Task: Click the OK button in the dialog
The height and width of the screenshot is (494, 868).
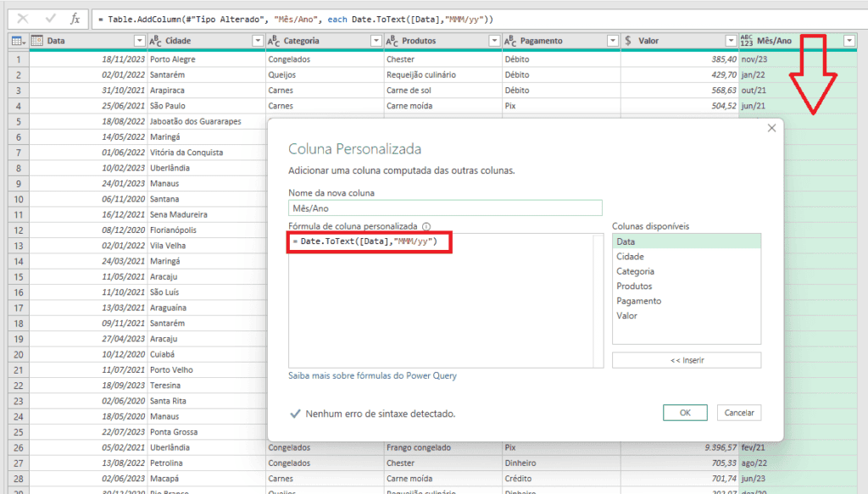Action: [x=685, y=413]
